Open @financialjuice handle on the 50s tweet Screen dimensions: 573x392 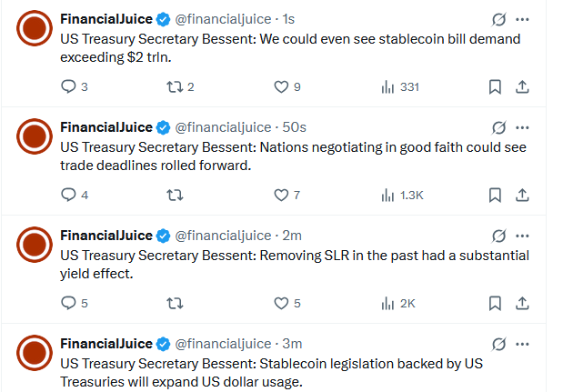(223, 127)
